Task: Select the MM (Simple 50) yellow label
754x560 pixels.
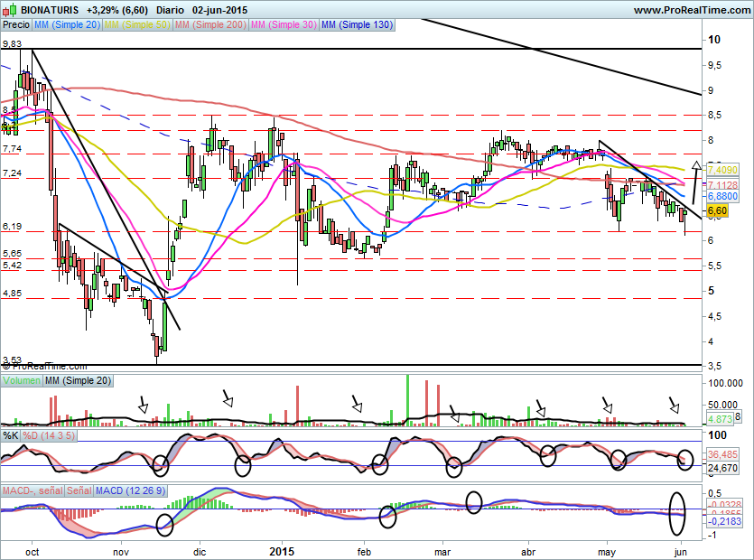Action: (137, 24)
